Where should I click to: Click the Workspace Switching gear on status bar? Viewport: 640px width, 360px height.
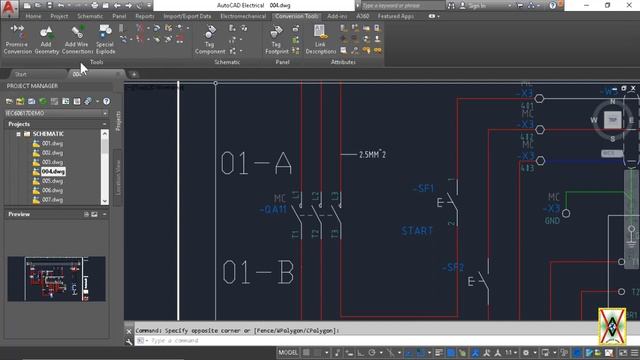pyautogui.click(x=526, y=353)
